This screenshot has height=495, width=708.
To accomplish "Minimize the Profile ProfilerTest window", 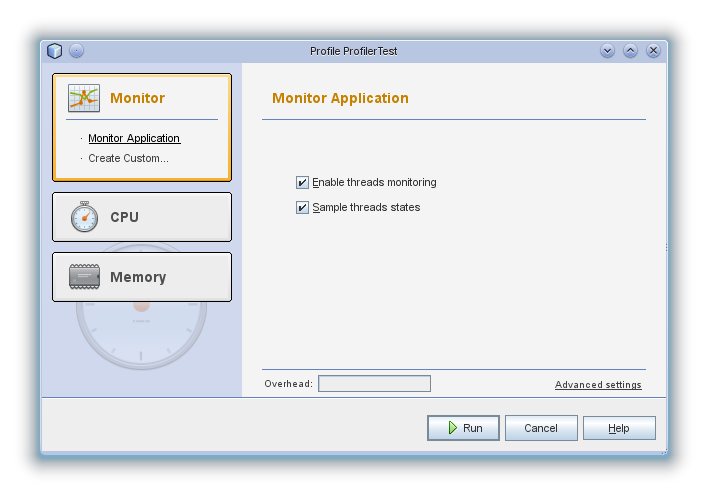I will pyautogui.click(x=607, y=51).
